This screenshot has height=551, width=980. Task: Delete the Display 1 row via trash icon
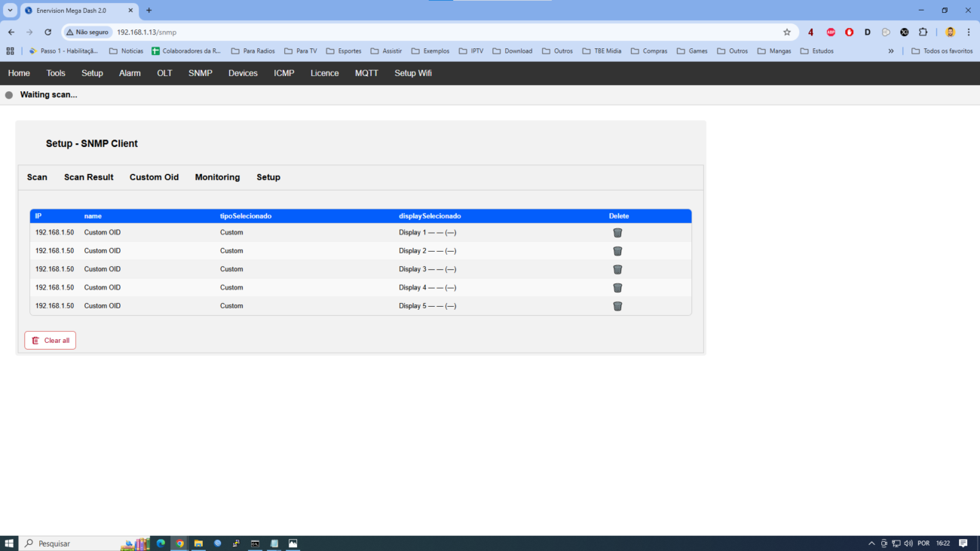[617, 233]
